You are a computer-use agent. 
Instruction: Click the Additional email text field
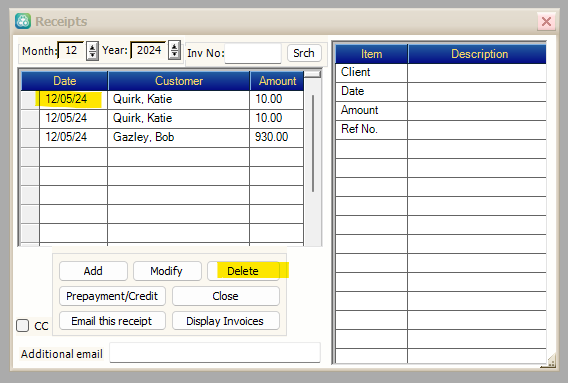pos(215,353)
